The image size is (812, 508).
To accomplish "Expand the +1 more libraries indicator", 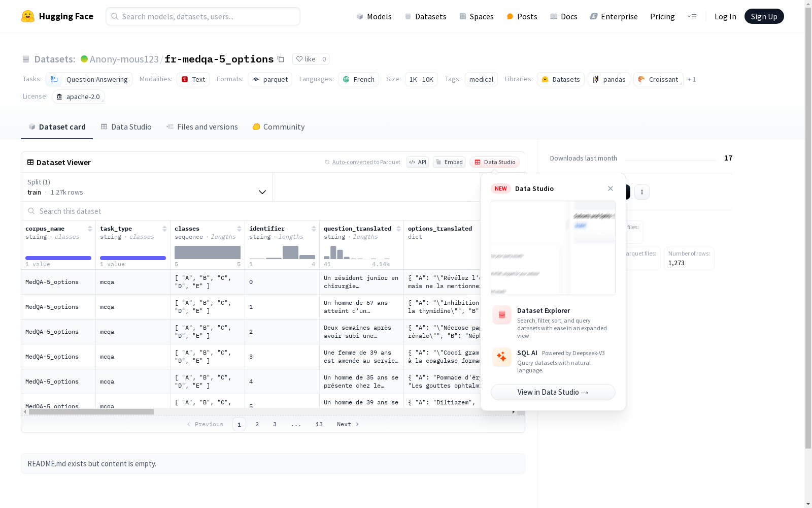I will click(x=692, y=79).
